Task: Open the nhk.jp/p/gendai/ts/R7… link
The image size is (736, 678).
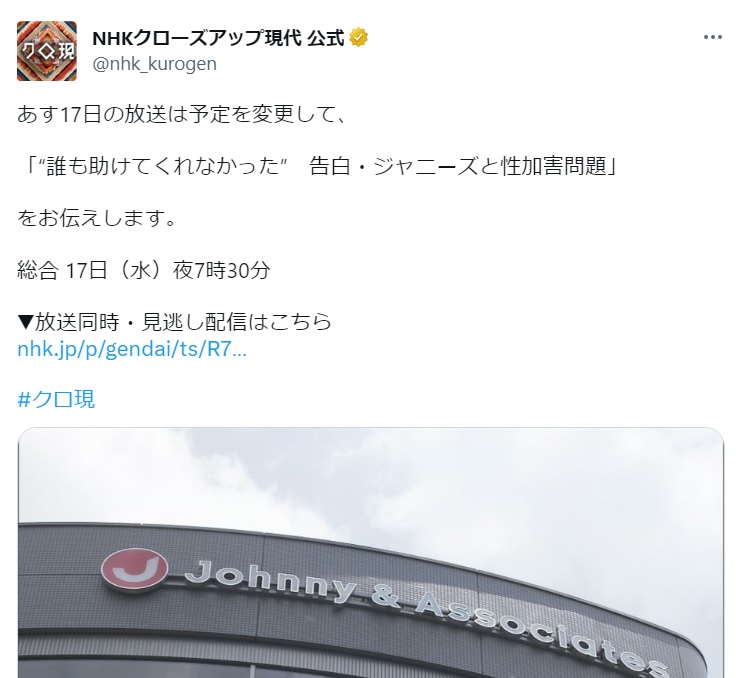Action: pyautogui.click(x=132, y=349)
